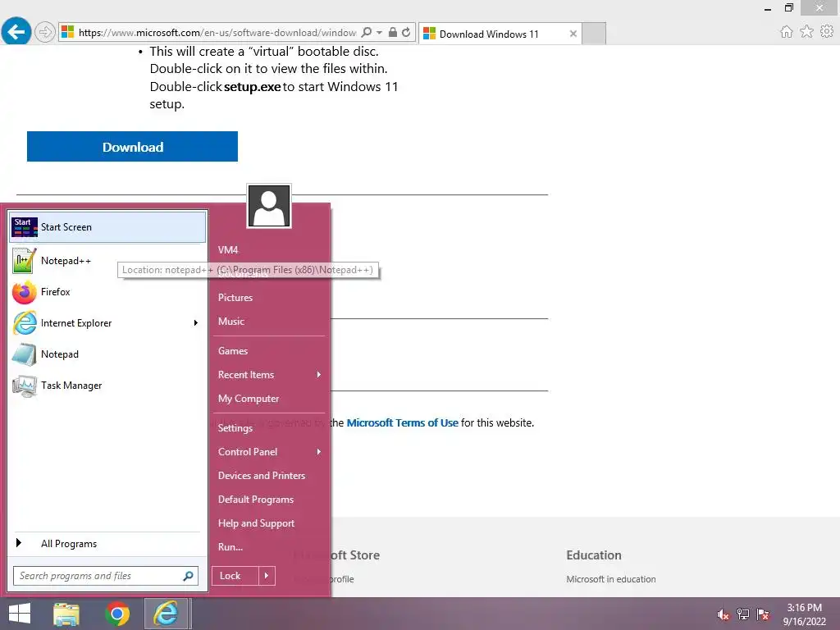Click the security lock icon in address bar
This screenshot has height=630, width=840.
393,33
